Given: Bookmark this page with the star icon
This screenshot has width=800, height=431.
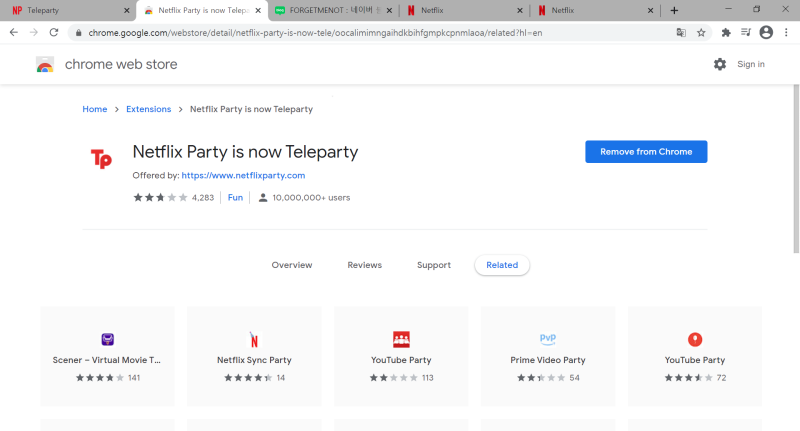Looking at the screenshot, I should [701, 33].
